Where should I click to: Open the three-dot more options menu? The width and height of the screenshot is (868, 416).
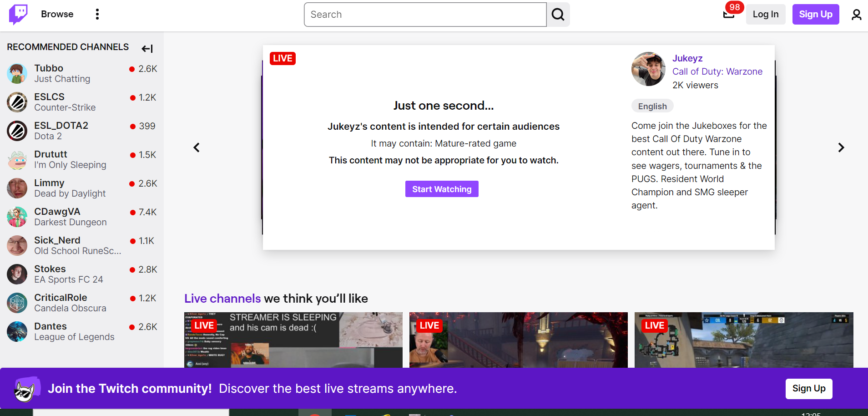(97, 14)
